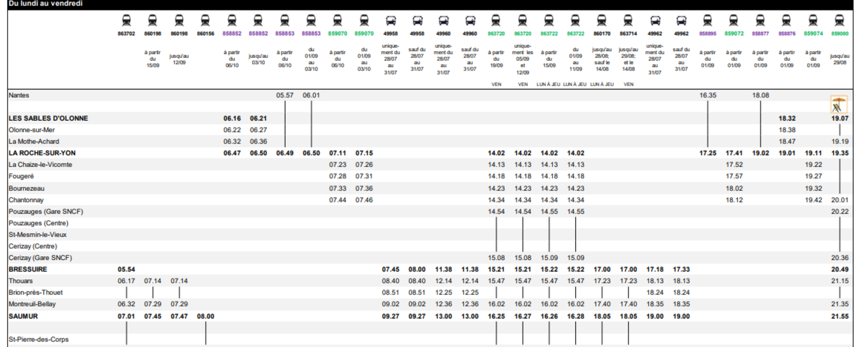The image size is (868, 347).
Task: Click the 'La Chaize-le-Vicomte' station label
Action: pos(40,165)
